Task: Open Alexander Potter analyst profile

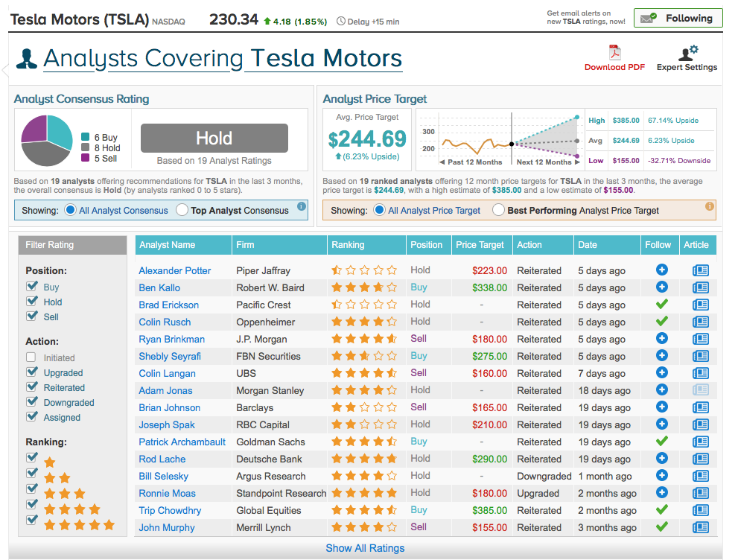Action: pos(174,270)
